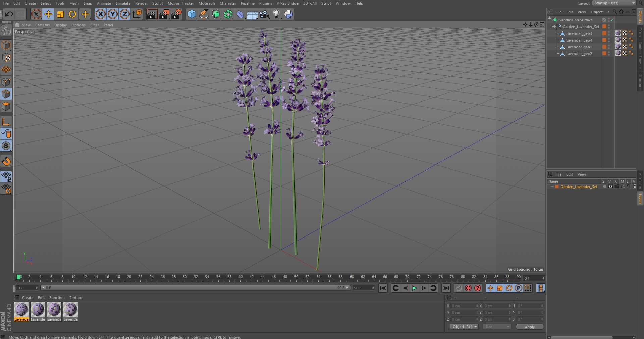
Task: Toggle Autokeying record button
Action: (x=468, y=288)
